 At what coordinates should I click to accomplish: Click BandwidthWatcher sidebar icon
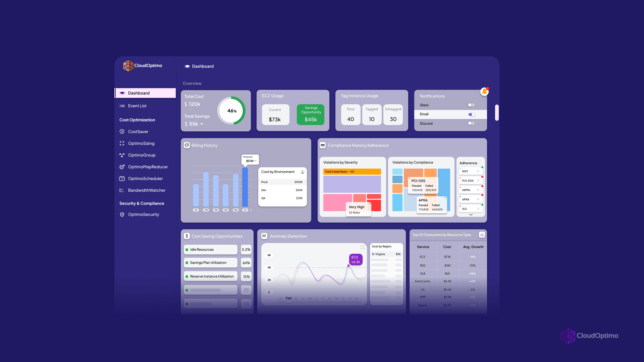pos(122,190)
